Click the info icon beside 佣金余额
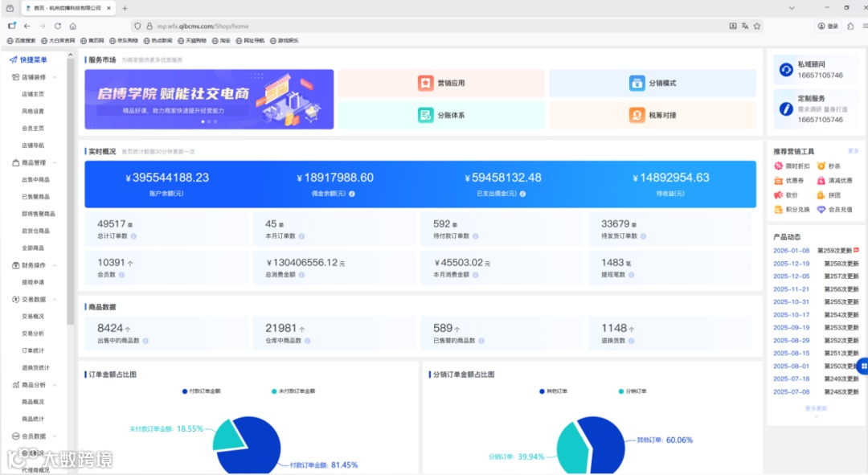Screen dimensions: 868x475 (x=352, y=194)
